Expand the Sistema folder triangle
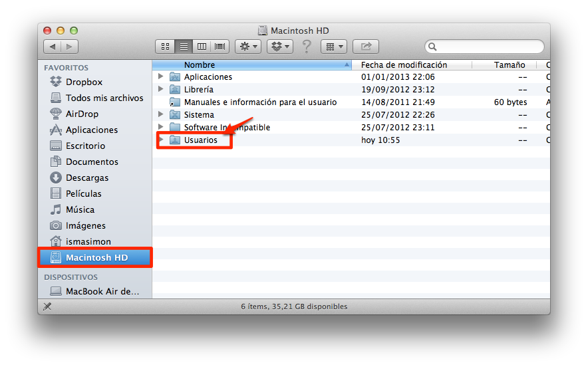 coord(161,114)
